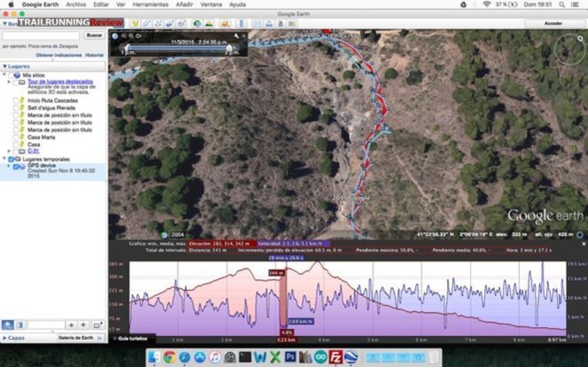Expand the GPS device node
This screenshot has width=588, height=367.
pos(10,166)
